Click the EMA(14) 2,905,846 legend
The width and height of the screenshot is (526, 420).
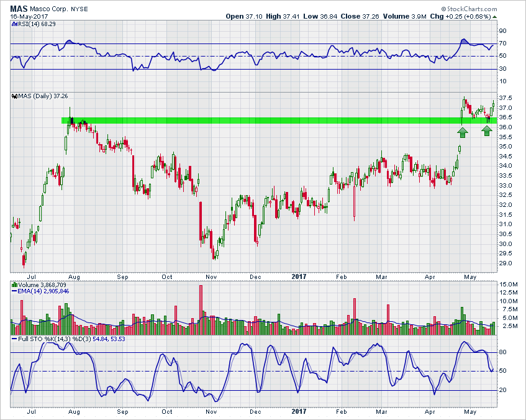[x=43, y=291]
